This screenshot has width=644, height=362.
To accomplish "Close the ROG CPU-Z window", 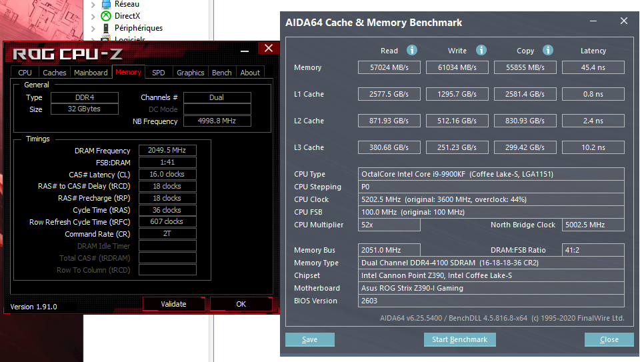I will click(x=269, y=48).
